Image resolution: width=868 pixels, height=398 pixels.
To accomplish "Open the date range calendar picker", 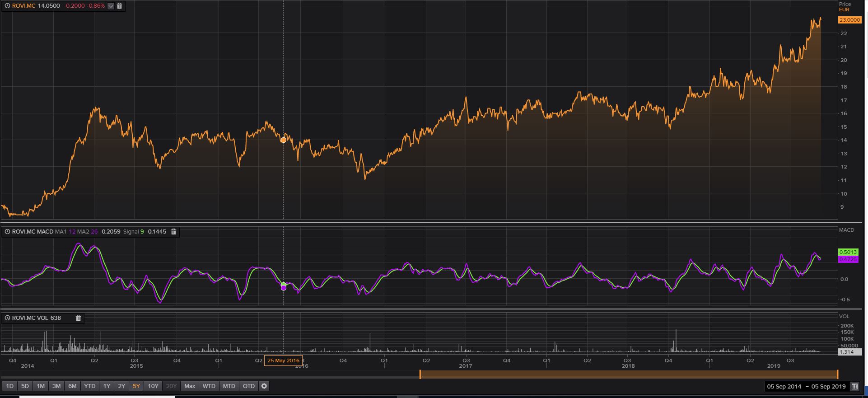I will [854, 387].
